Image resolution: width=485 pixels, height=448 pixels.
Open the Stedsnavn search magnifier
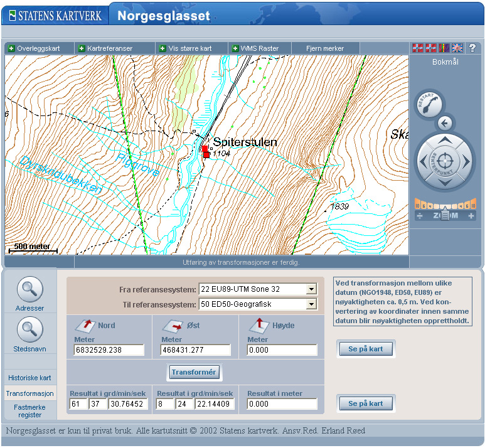point(29,329)
